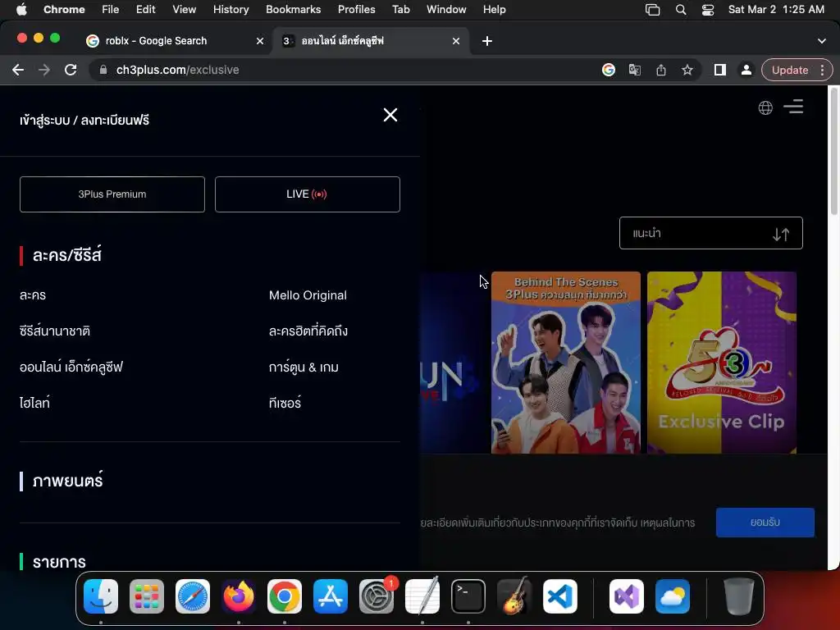Select ไฮไลท์ link
Image resolution: width=840 pixels, height=630 pixels.
click(x=34, y=403)
